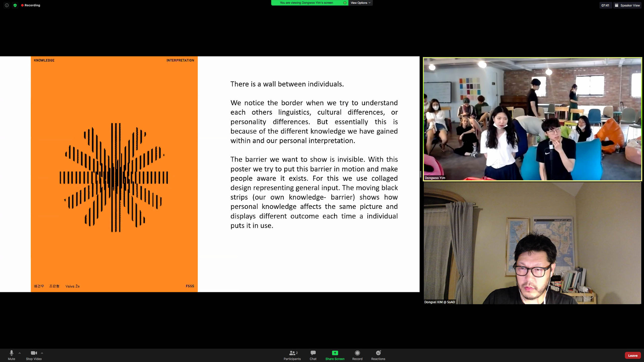Open the Reactions menu
The width and height of the screenshot is (644, 362).
pos(378,355)
